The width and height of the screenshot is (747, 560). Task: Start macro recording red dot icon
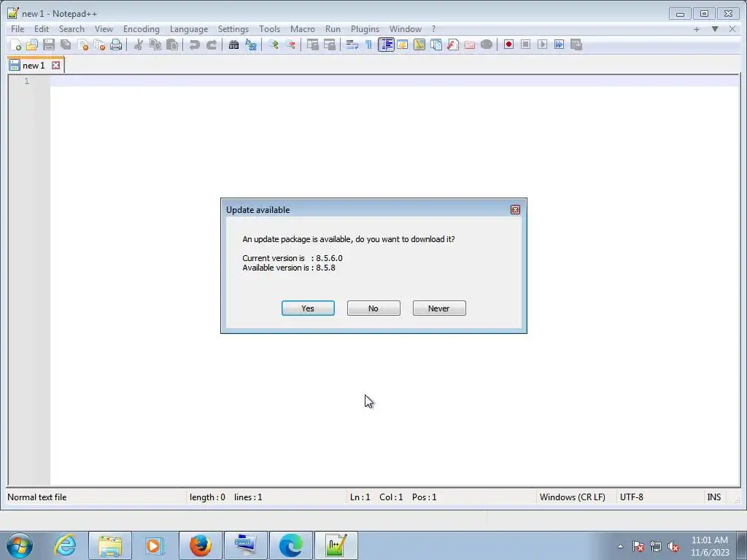point(508,44)
